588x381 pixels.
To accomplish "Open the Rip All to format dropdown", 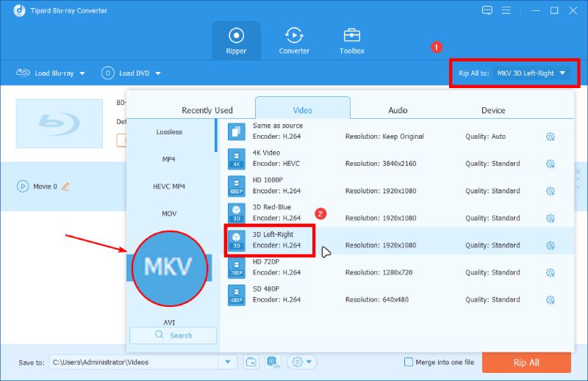I will [531, 73].
